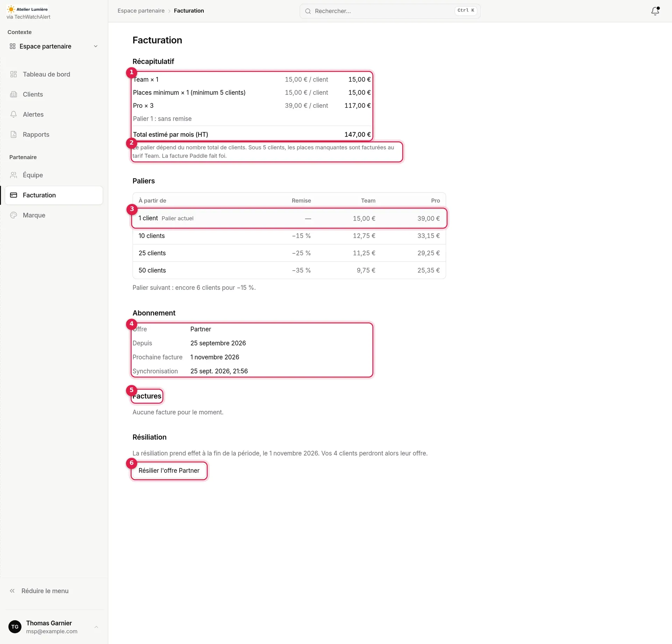This screenshot has height=644, width=672.
Task: Click the '50 clients' tier row
Action: 289,270
